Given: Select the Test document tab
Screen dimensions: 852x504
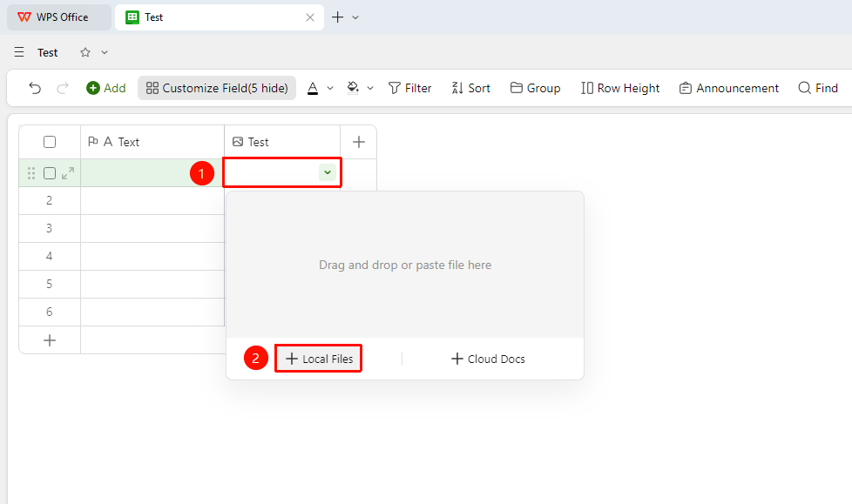Looking at the screenshot, I should point(220,17).
